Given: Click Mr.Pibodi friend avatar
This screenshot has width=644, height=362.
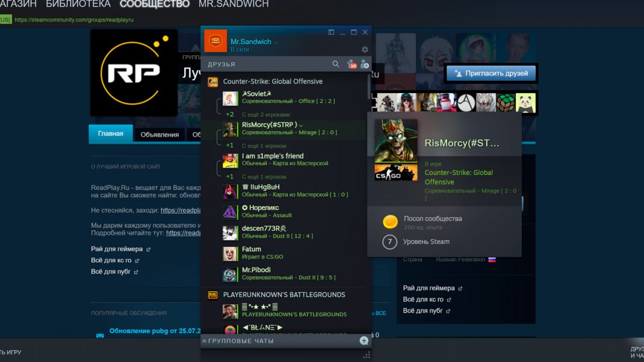Looking at the screenshot, I should pos(229,274).
